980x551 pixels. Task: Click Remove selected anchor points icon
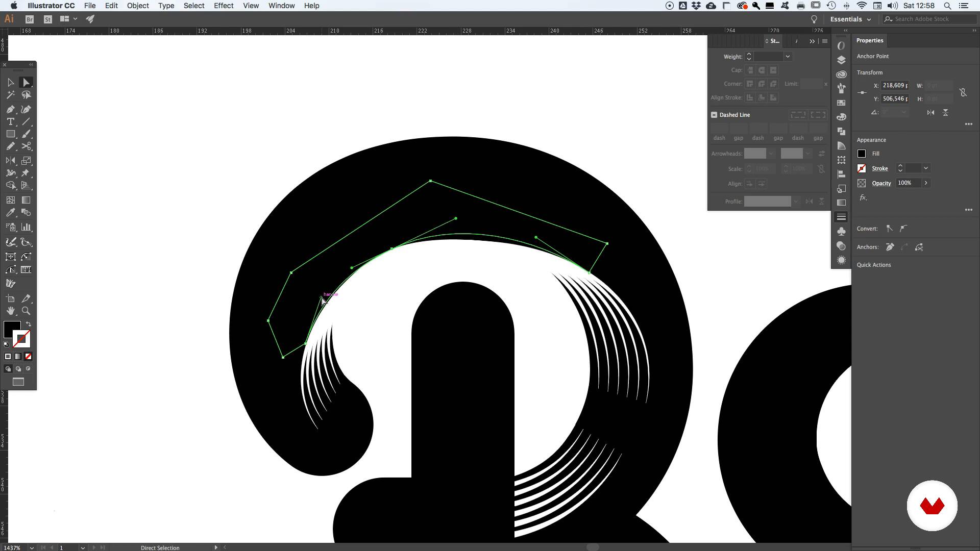(890, 247)
